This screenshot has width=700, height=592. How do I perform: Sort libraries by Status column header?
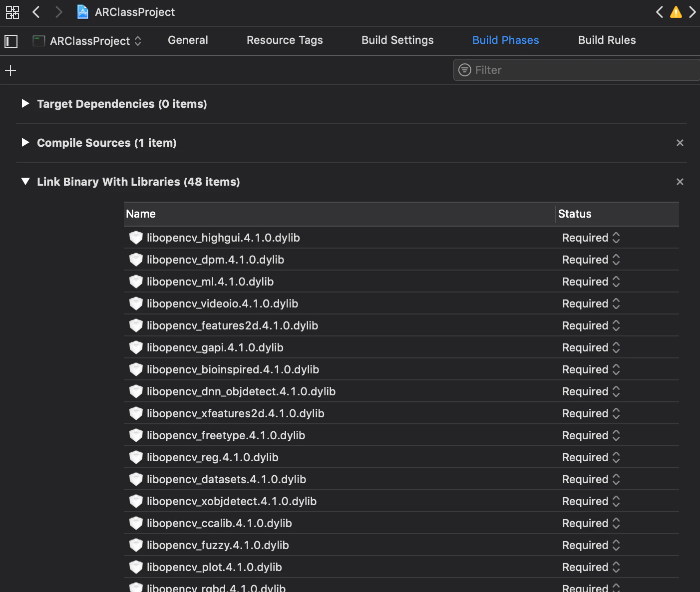(618, 214)
